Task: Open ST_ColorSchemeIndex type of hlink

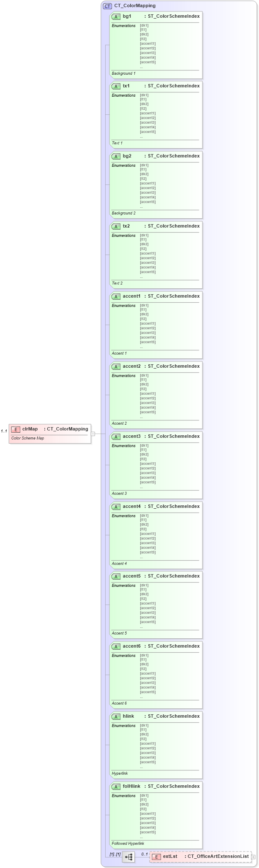Action: [x=174, y=716]
